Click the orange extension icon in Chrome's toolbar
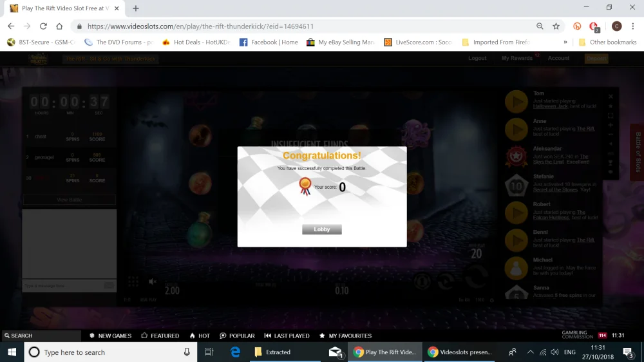The height and width of the screenshot is (362, 644). click(x=577, y=26)
